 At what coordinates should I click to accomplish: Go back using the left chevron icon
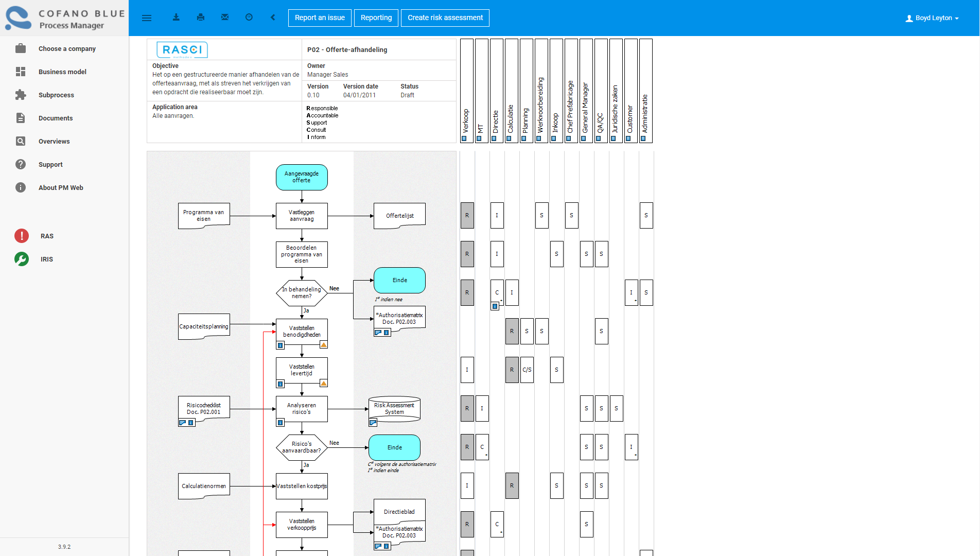273,18
